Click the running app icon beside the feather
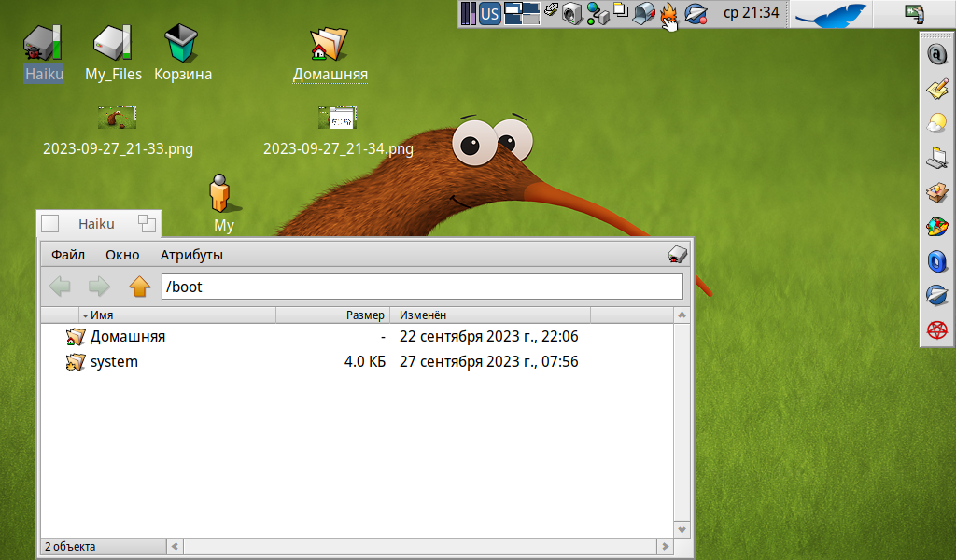Screen dimensions: 956x560 click(915, 13)
